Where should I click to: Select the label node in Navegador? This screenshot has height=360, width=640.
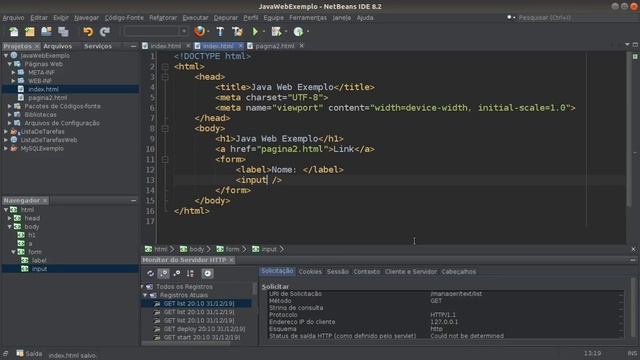click(39, 260)
